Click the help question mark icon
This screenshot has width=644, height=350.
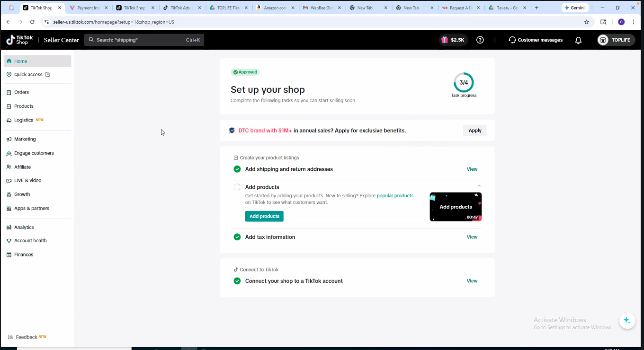(480, 40)
